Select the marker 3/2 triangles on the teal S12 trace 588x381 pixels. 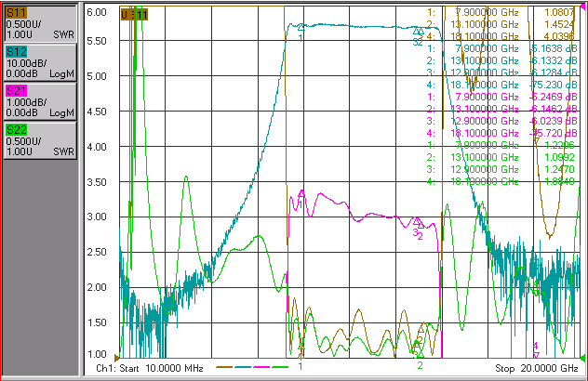419,31
